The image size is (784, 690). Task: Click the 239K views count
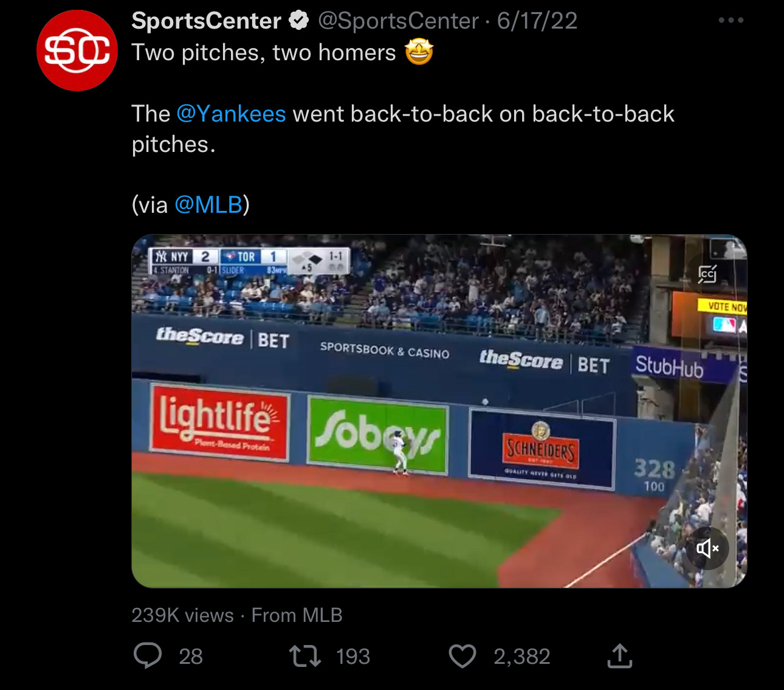point(182,615)
